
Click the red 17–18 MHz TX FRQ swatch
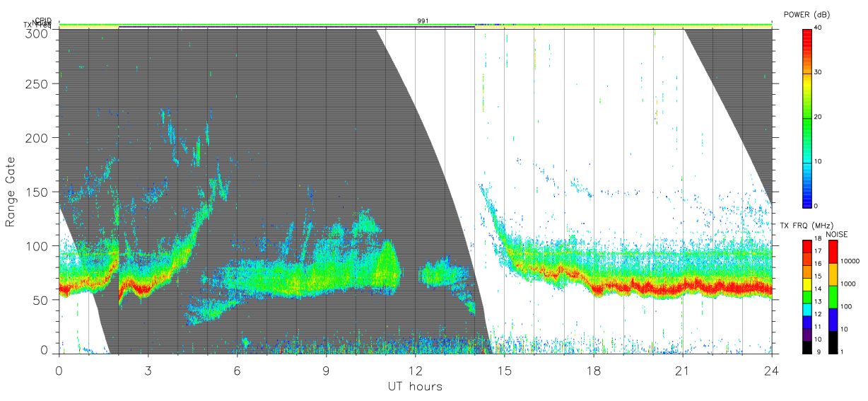(x=807, y=245)
